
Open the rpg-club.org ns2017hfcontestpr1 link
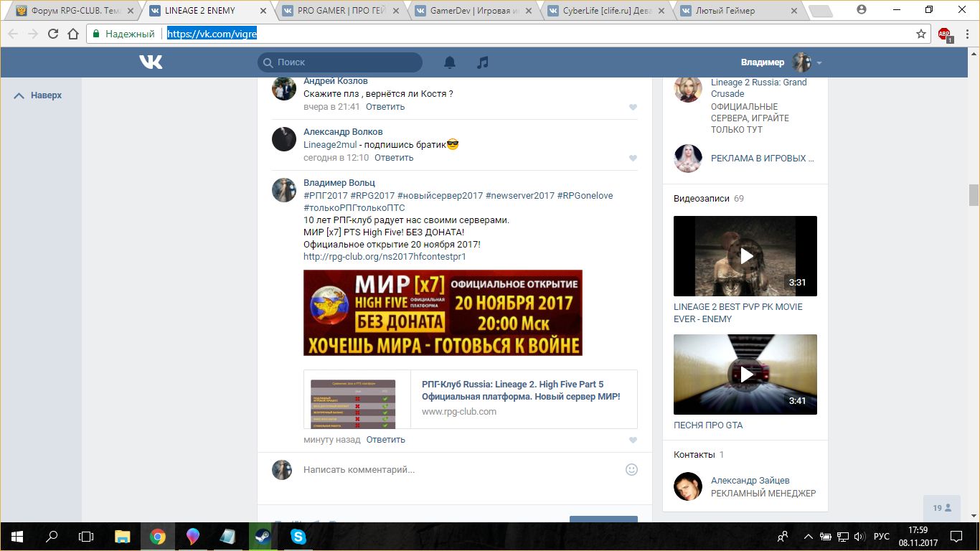[385, 256]
